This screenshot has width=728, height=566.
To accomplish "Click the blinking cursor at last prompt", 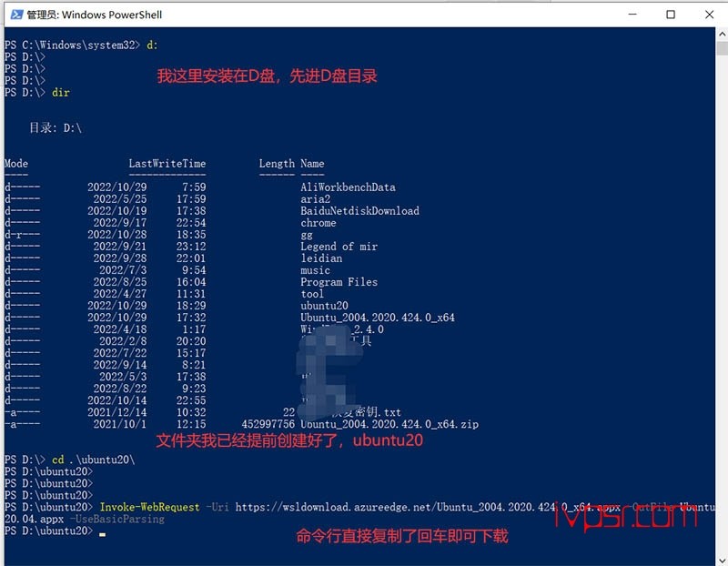I will tap(102, 534).
